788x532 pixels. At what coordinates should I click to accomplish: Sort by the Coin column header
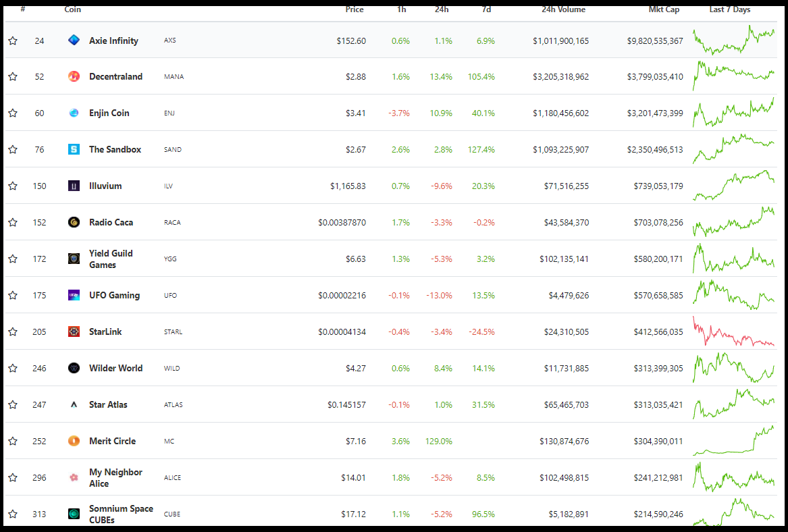[73, 9]
